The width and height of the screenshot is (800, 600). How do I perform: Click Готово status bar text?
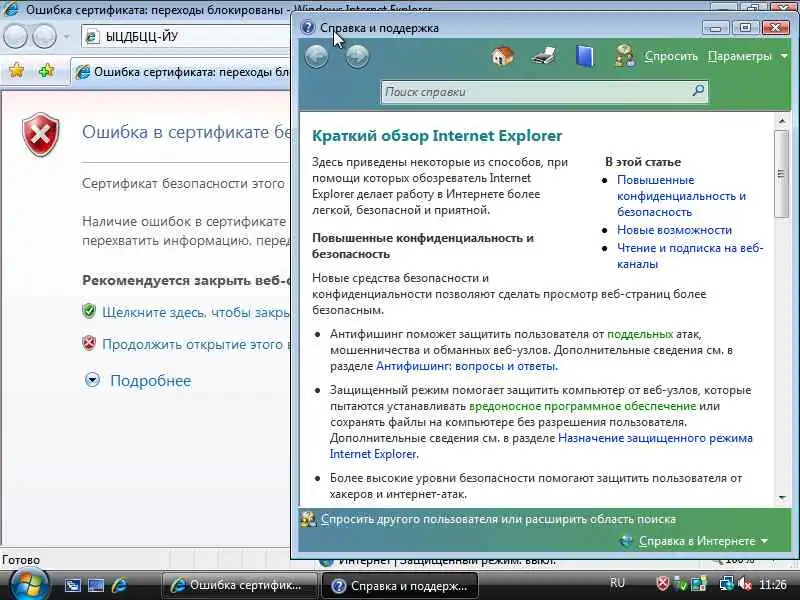coord(21,560)
